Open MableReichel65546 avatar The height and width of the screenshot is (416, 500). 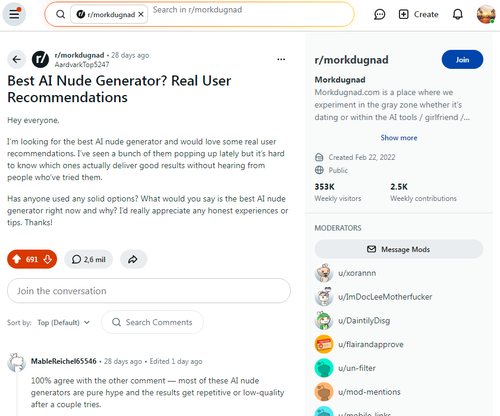click(x=17, y=362)
